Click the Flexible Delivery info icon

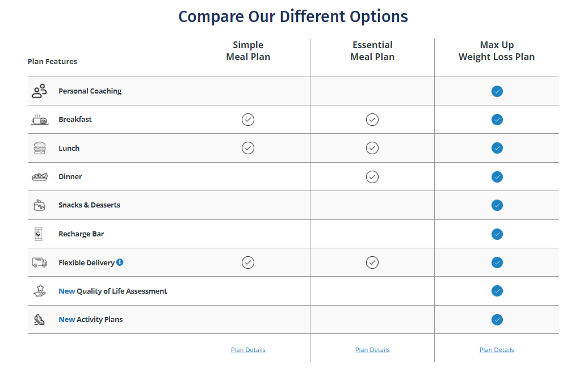coord(120,263)
